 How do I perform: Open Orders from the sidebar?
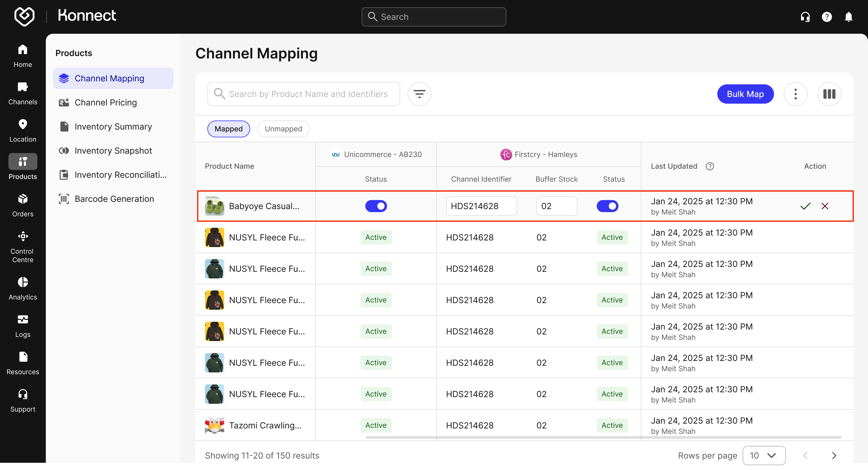point(23,205)
